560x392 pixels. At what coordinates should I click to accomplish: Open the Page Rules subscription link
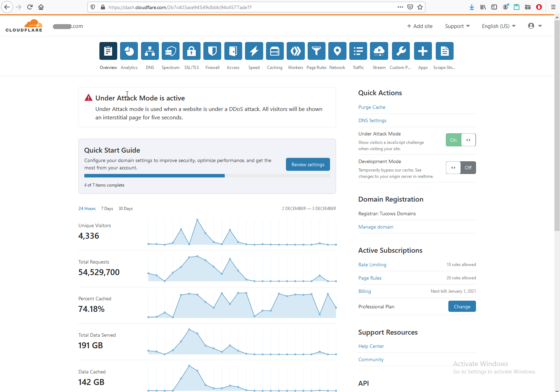pos(370,278)
